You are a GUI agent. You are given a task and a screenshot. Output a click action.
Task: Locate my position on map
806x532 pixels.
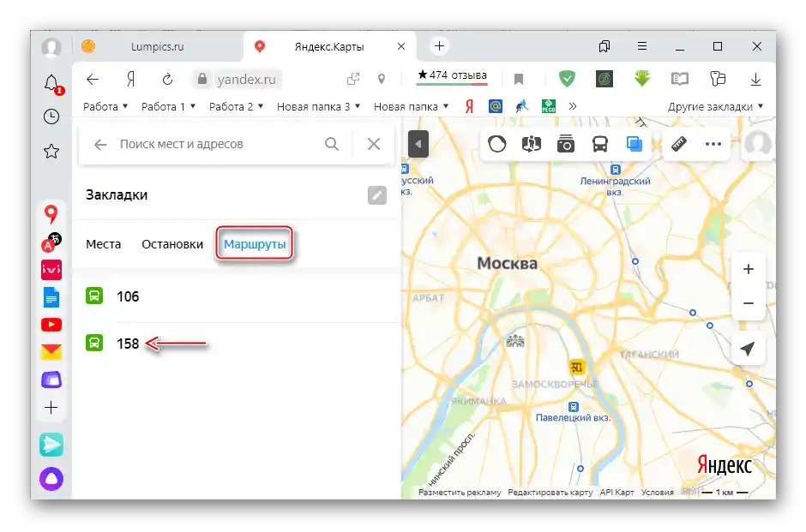pos(748,349)
